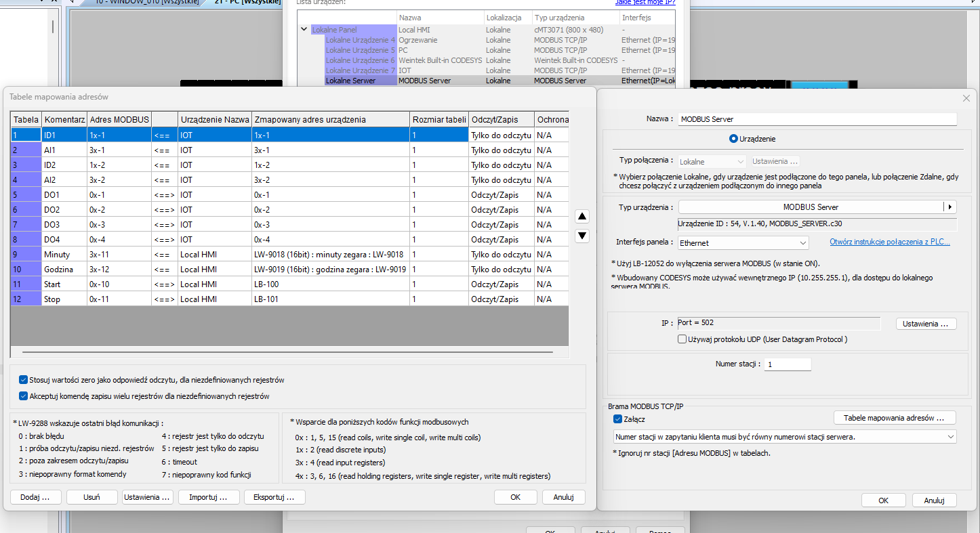Collapse the Lokalne Panel tree node
The image size is (980, 533).
tap(304, 30)
